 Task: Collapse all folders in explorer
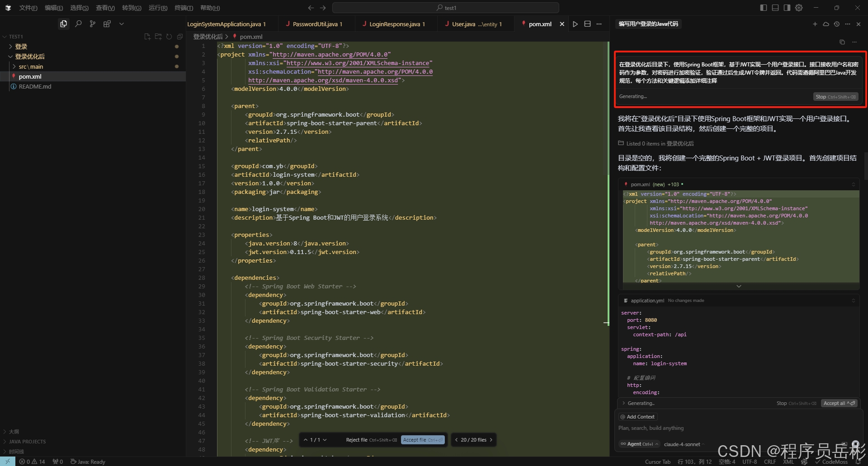pos(180,37)
